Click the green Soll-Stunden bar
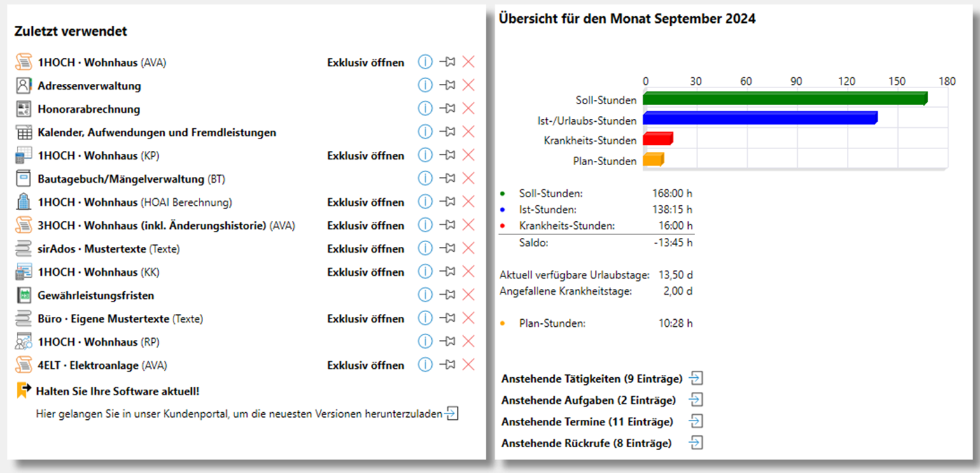The image size is (980, 473). (784, 99)
